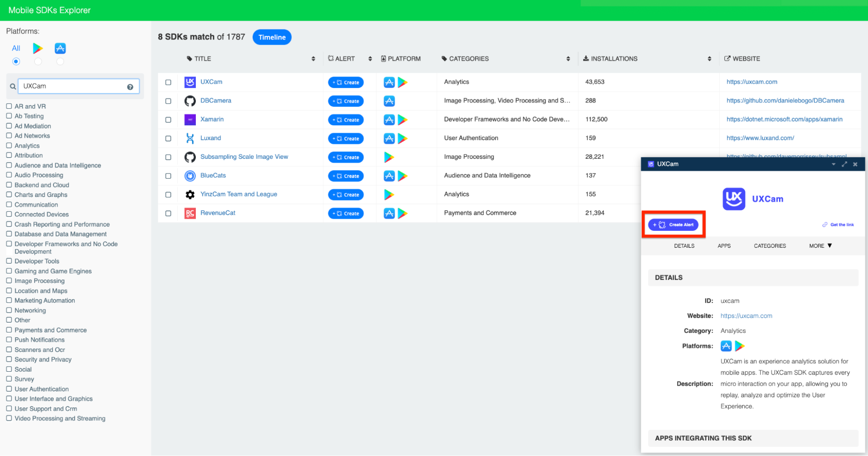The width and height of the screenshot is (868, 456).
Task: Click Google Play icon in YinzCam row
Action: 389,194
